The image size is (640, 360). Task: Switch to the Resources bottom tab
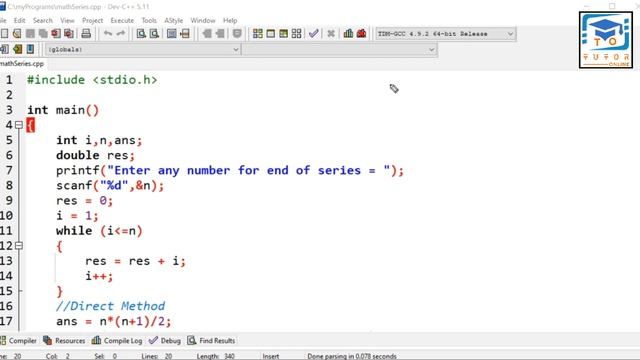point(64,340)
